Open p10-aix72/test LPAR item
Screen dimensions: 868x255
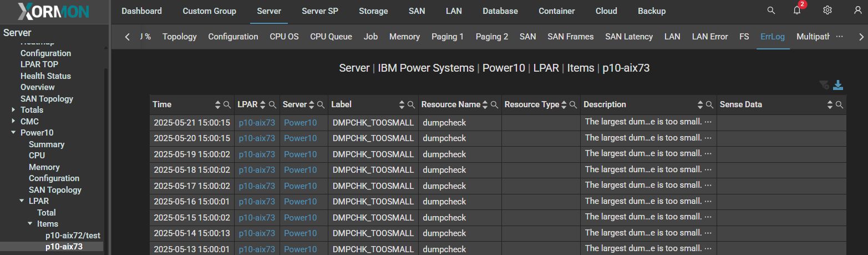(73, 236)
